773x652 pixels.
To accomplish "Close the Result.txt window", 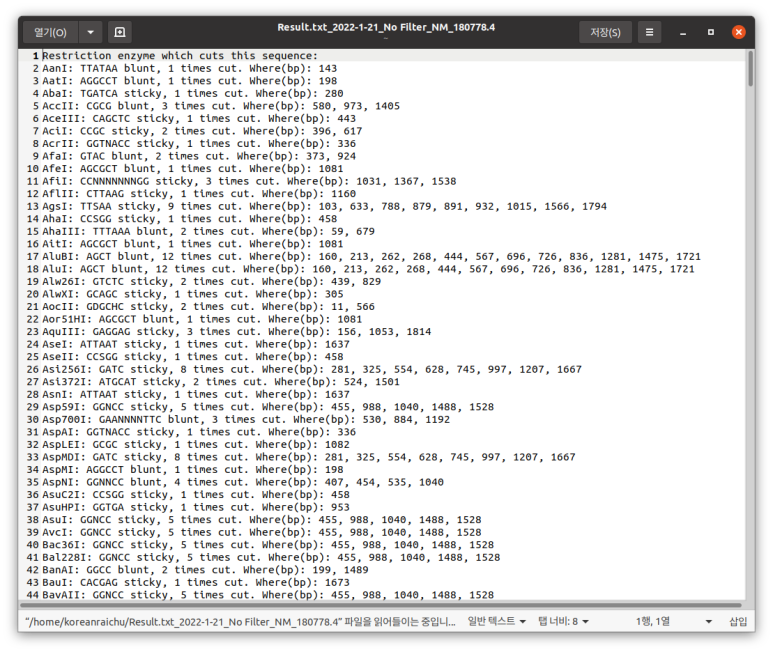I will (738, 33).
